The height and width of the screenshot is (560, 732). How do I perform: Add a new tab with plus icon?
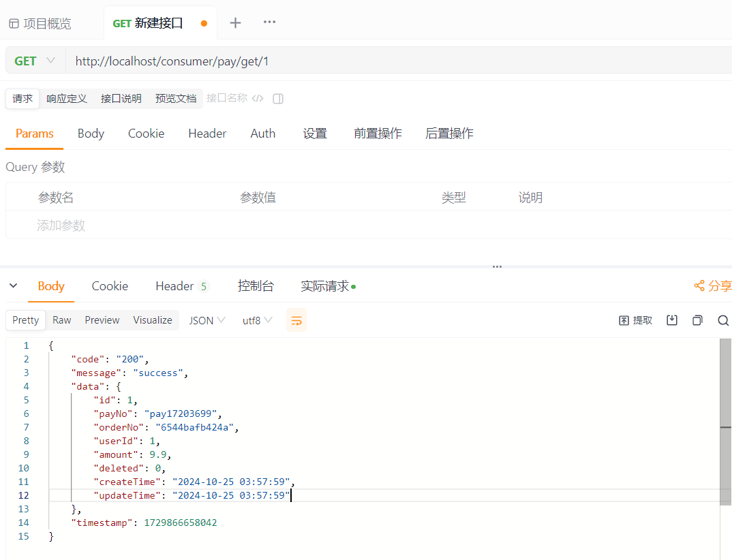point(235,22)
